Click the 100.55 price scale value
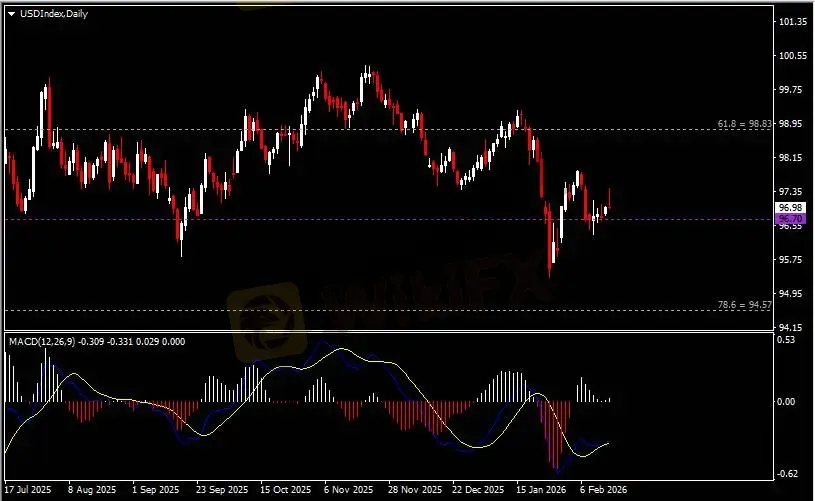The image size is (815, 501). pos(795,56)
